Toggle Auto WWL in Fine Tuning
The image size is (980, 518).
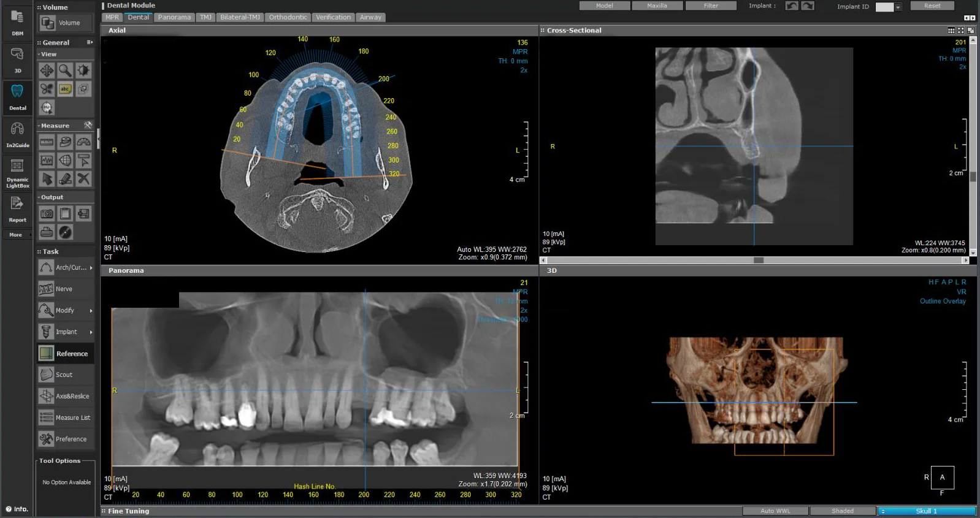(x=775, y=511)
